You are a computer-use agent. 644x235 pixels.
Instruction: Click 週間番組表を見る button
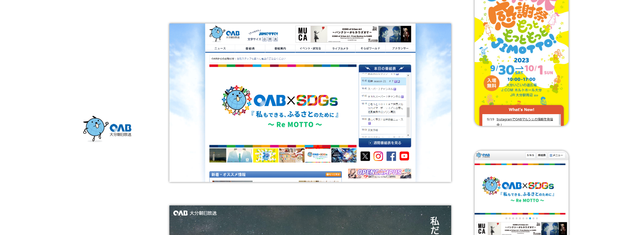pyautogui.click(x=385, y=143)
